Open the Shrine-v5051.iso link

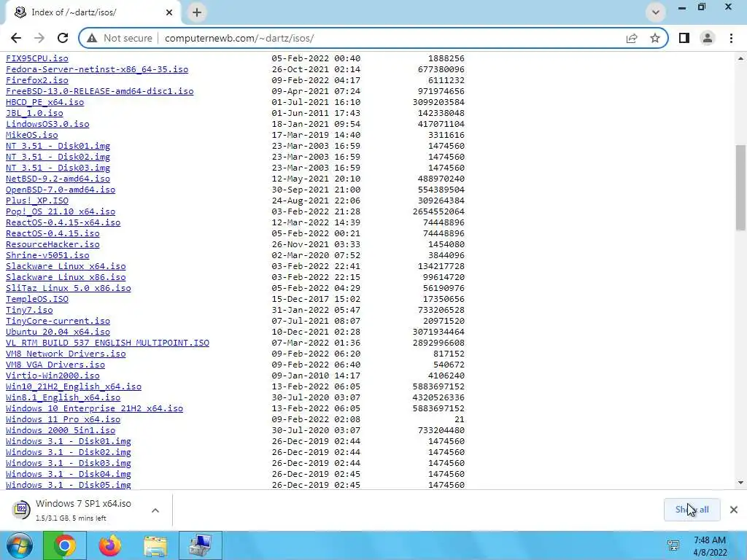[47, 256]
